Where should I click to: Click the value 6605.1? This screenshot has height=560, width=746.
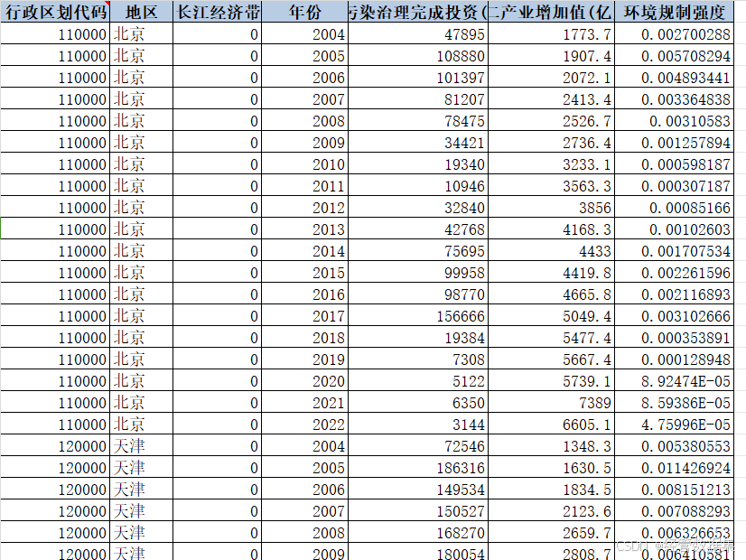click(x=552, y=424)
